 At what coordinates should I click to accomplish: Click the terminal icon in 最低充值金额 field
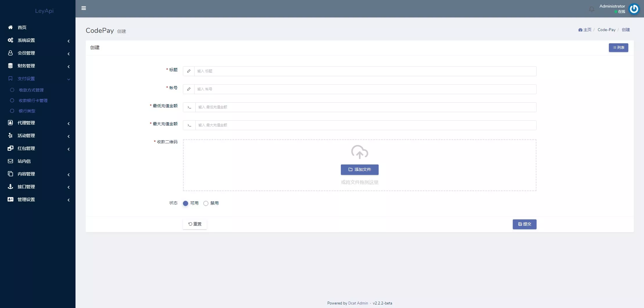click(x=189, y=107)
